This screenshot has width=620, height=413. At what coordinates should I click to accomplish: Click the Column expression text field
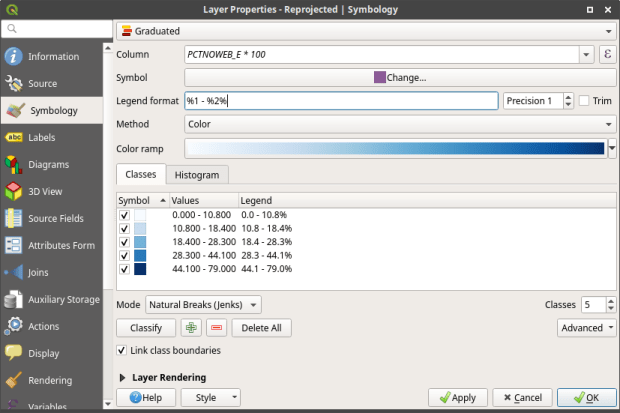[382, 54]
